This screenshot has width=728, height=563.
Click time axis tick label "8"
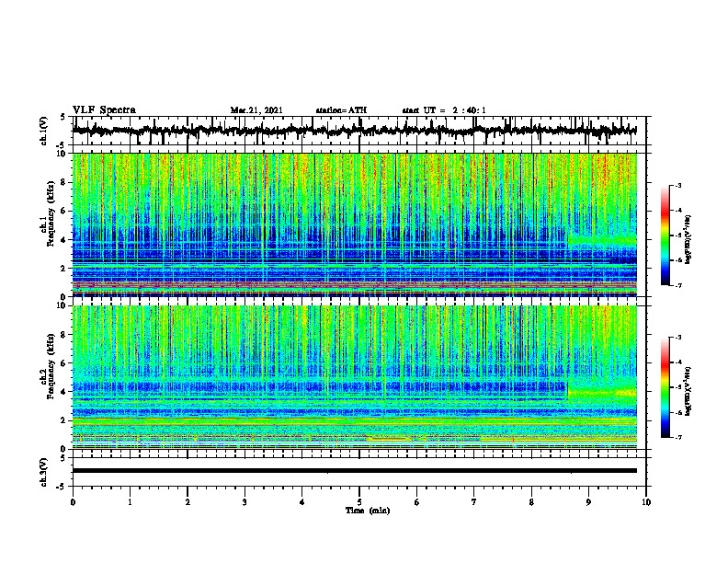531,502
